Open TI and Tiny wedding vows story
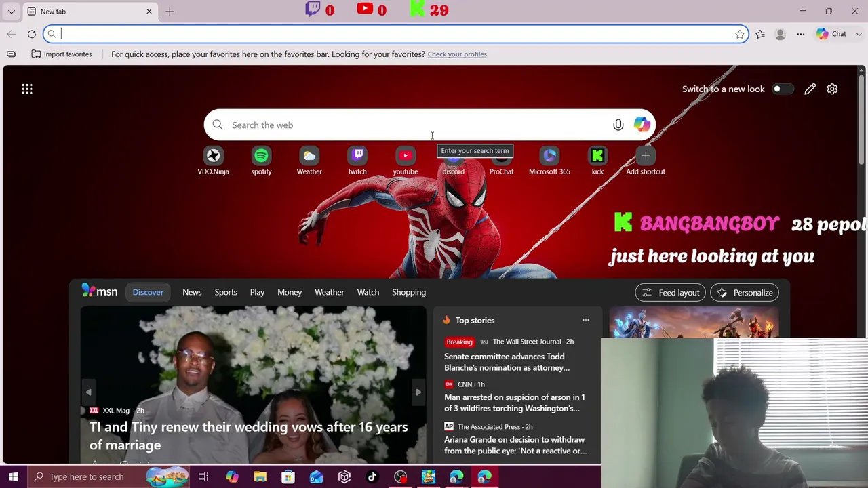 [249, 436]
